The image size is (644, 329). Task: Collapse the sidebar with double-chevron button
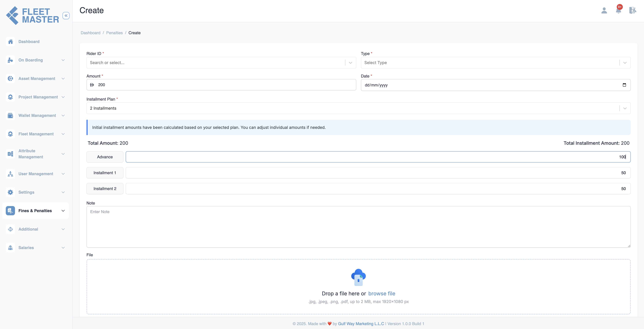tap(66, 15)
